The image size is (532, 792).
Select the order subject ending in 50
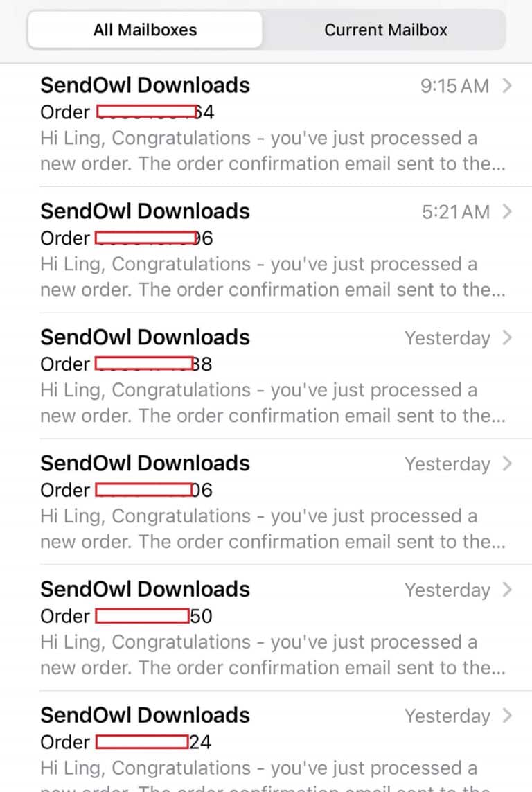click(126, 616)
